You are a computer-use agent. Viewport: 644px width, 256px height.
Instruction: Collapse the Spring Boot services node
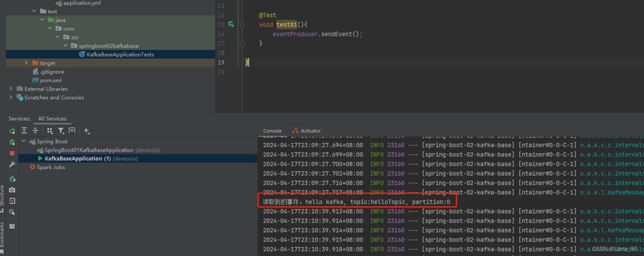23,141
